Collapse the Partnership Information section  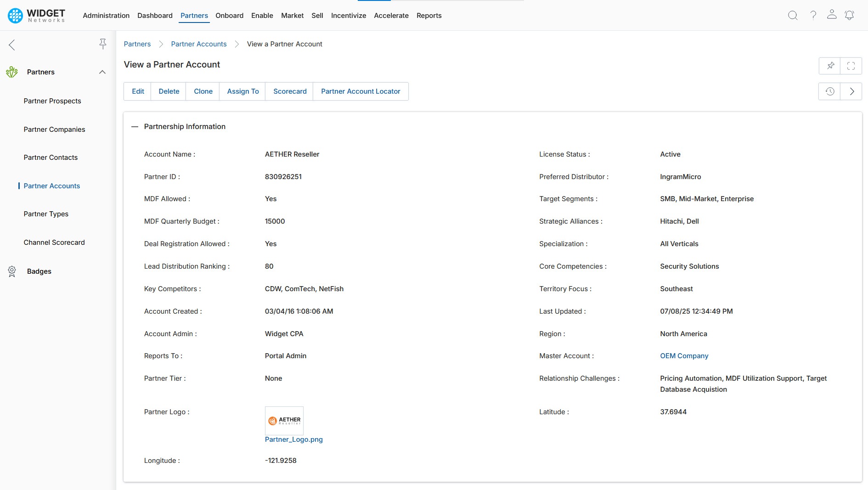pyautogui.click(x=135, y=127)
